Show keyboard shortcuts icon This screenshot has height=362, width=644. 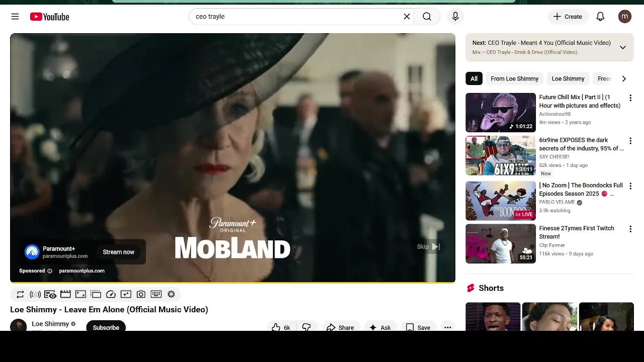tap(156, 294)
